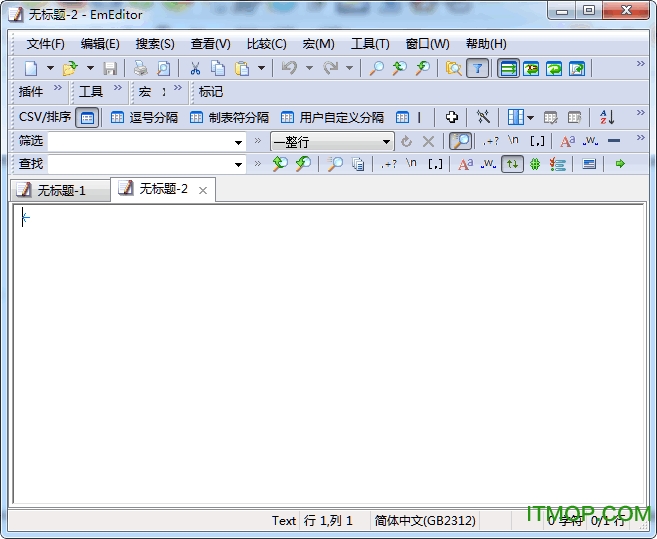Copy selection with the copy icon

(x=218, y=68)
